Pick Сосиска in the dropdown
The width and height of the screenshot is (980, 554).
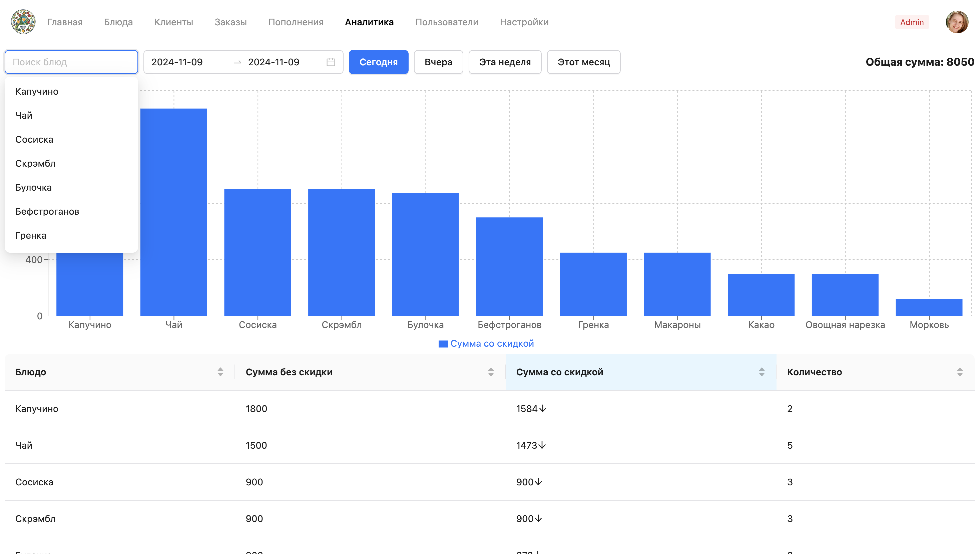click(x=72, y=140)
